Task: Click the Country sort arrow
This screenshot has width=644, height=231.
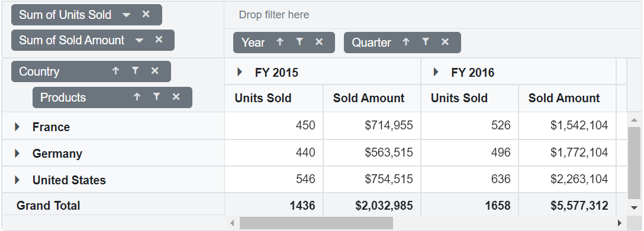Action: (116, 71)
